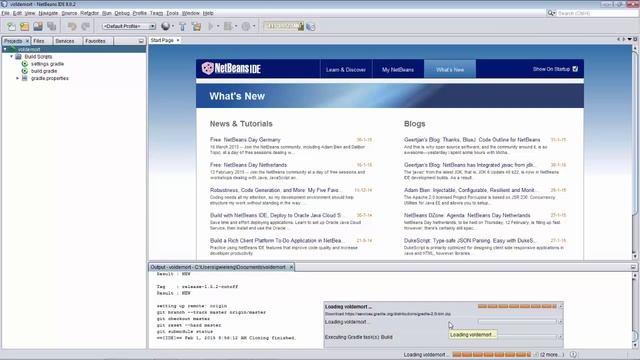
Task: Open the My NetBeans tab
Action: point(398,69)
